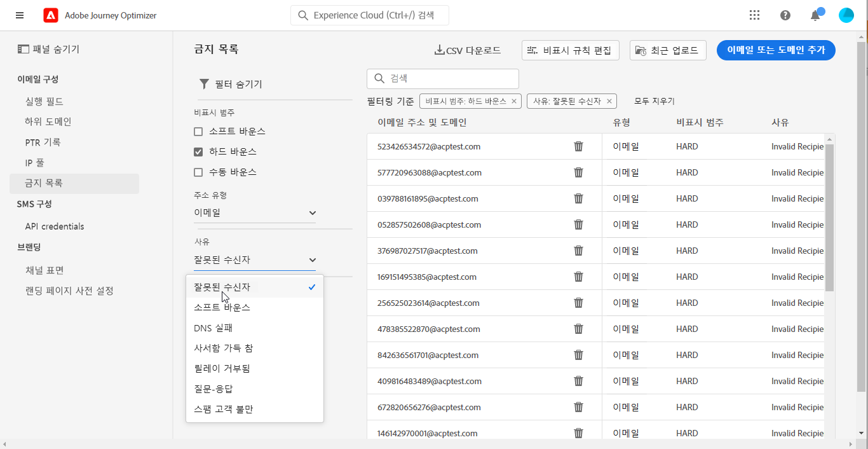The height and width of the screenshot is (449, 868).
Task: Open the app switcher grid icon
Action: (x=754, y=15)
